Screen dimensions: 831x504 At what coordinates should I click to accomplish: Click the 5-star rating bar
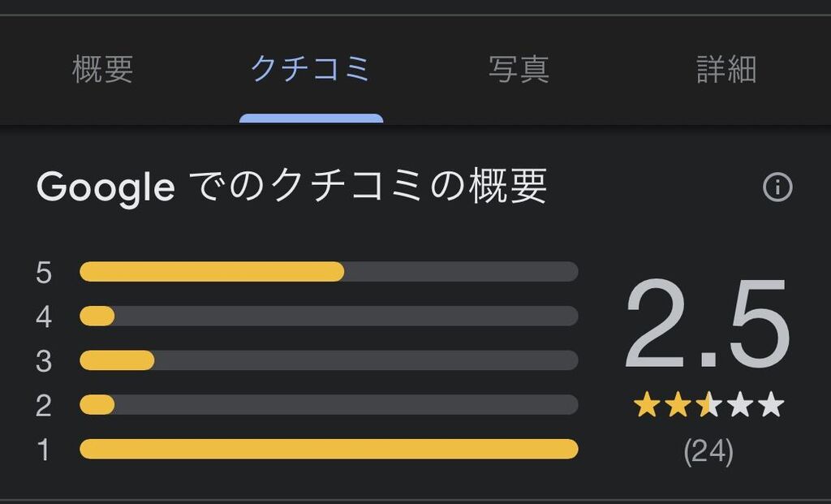pyautogui.click(x=329, y=272)
